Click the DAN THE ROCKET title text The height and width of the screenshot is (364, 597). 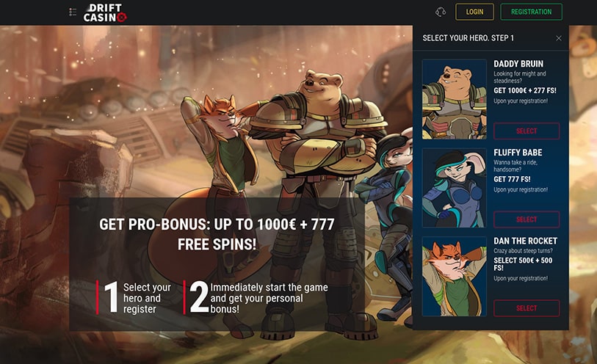pos(526,241)
